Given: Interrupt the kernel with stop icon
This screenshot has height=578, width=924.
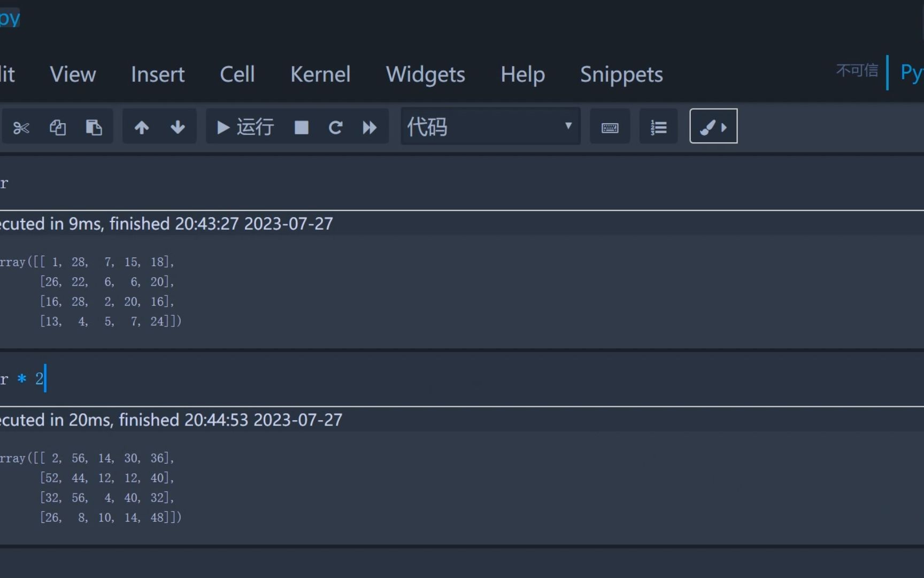Looking at the screenshot, I should (302, 127).
